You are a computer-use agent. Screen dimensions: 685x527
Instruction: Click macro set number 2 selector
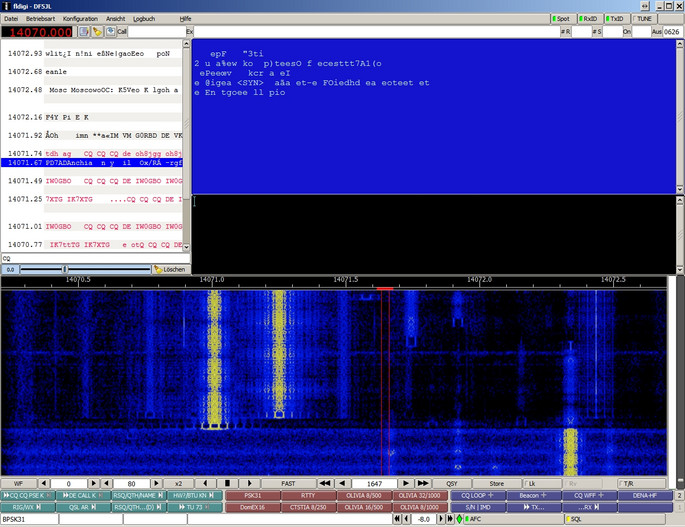(x=679, y=496)
